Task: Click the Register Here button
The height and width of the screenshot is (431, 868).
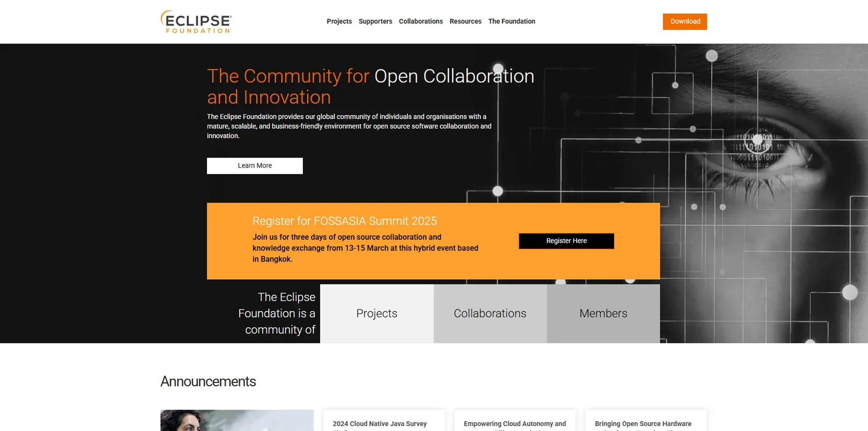Action: [566, 241]
